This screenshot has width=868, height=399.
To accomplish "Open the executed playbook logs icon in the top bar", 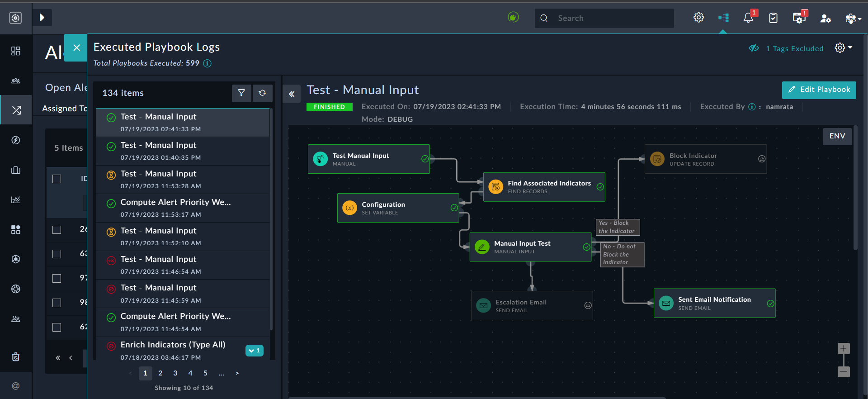I will point(723,18).
